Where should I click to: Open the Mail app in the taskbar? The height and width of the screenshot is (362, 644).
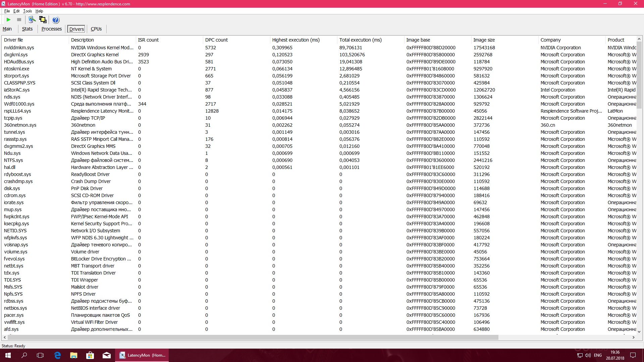point(107,355)
